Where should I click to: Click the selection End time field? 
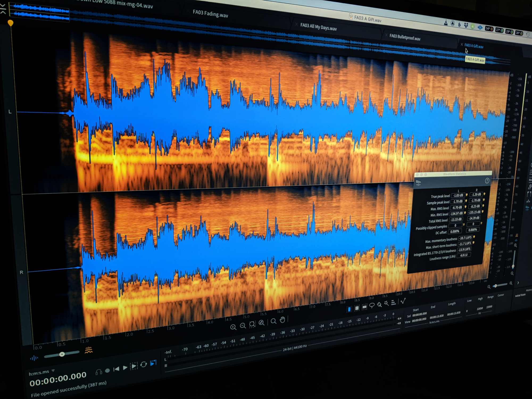437,316
